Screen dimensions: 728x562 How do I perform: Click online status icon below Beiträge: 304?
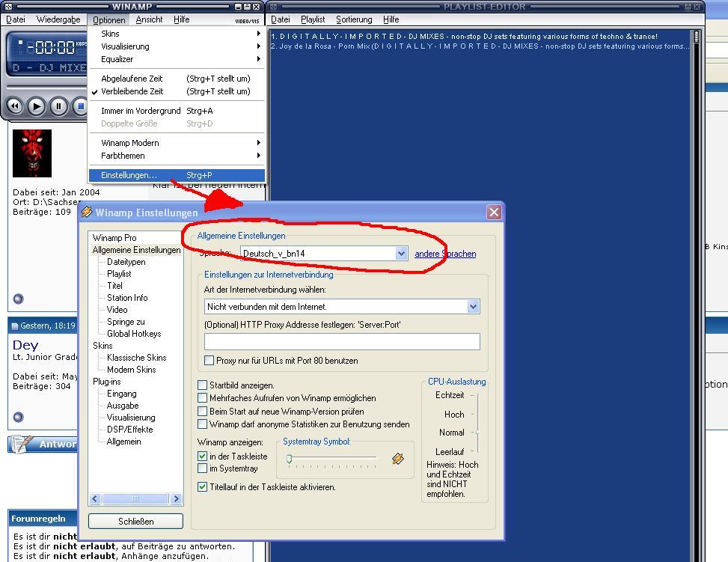tap(18, 417)
